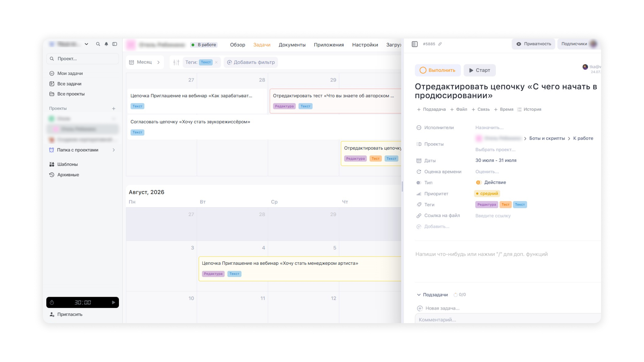
Task: Click Добавить... custom field
Action: click(433, 227)
